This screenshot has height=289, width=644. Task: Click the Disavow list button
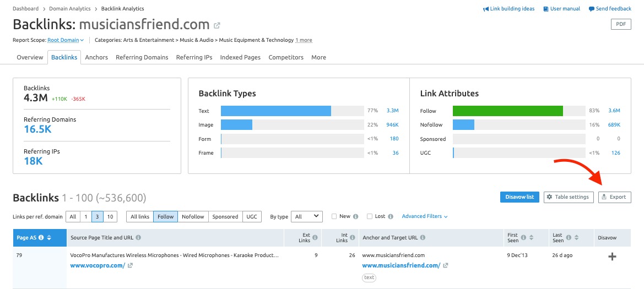(519, 197)
